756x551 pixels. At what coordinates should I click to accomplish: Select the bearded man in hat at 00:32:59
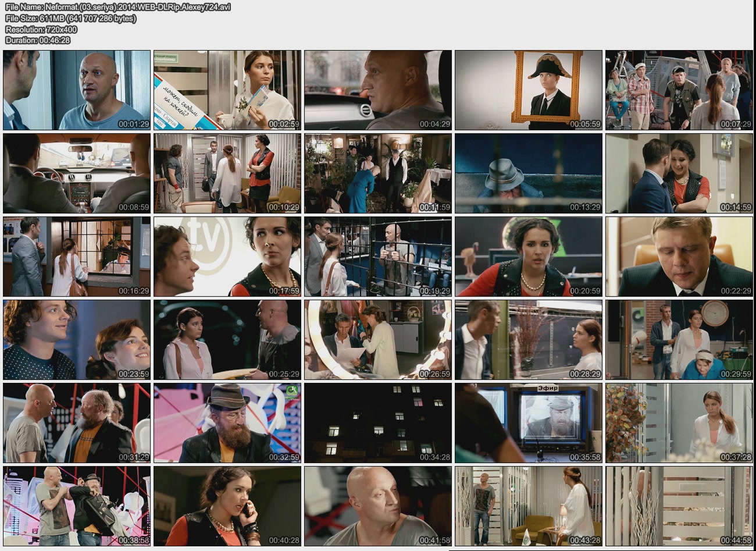point(227,423)
